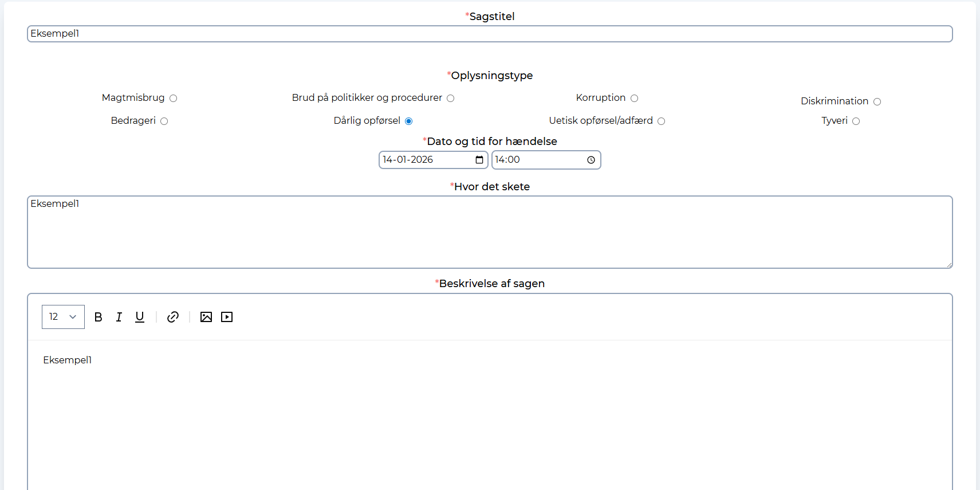Expand the font size 12 dropdown
This screenshot has width=980, height=490.
[x=63, y=317]
